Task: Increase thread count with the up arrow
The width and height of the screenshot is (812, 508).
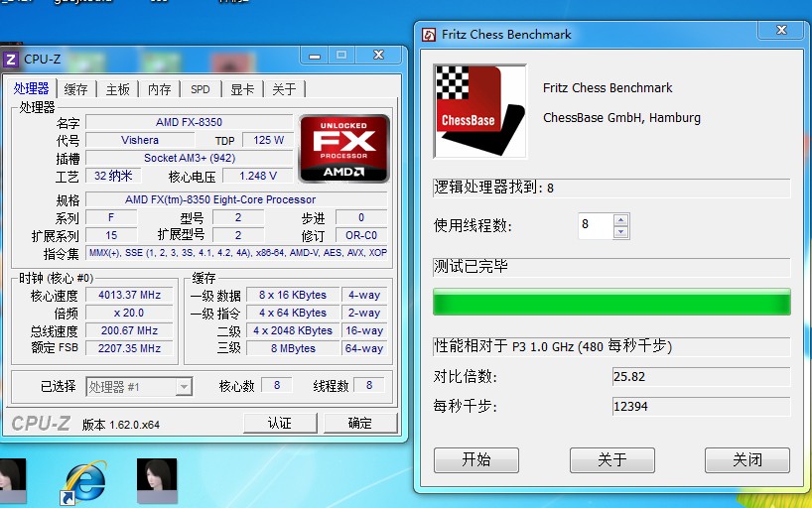Action: tap(620, 220)
